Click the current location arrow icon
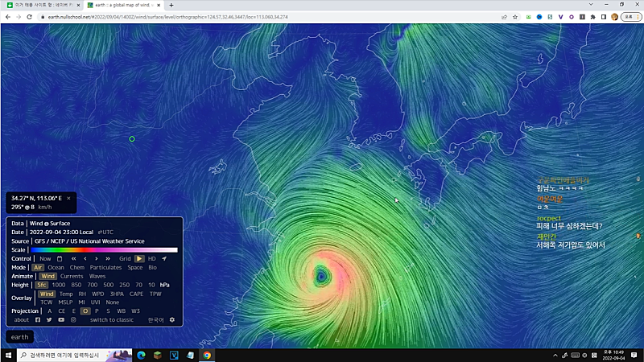Image resolution: width=644 pixels, height=362 pixels. pos(163,258)
